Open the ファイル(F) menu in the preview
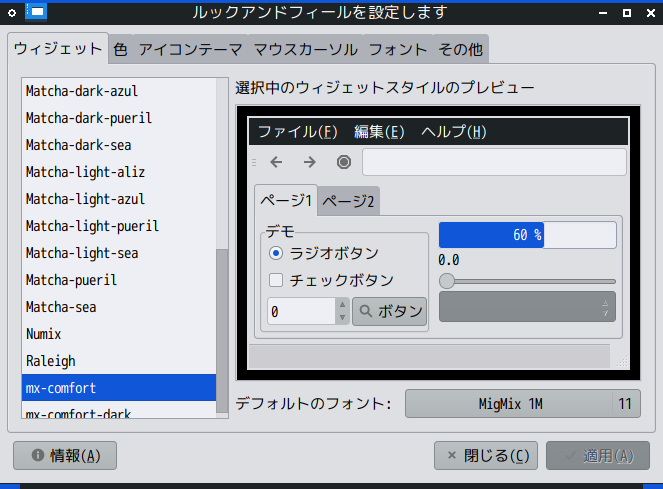The width and height of the screenshot is (663, 489). pyautogui.click(x=297, y=132)
